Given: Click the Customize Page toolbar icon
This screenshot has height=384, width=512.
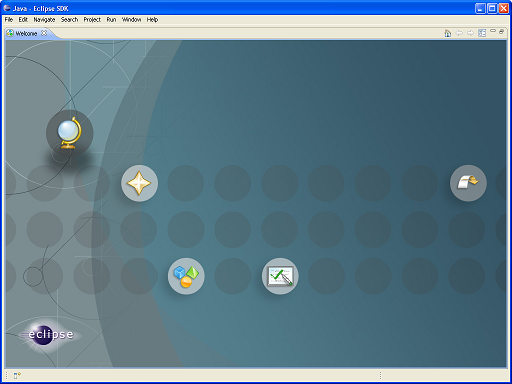Looking at the screenshot, I should tap(482, 33).
